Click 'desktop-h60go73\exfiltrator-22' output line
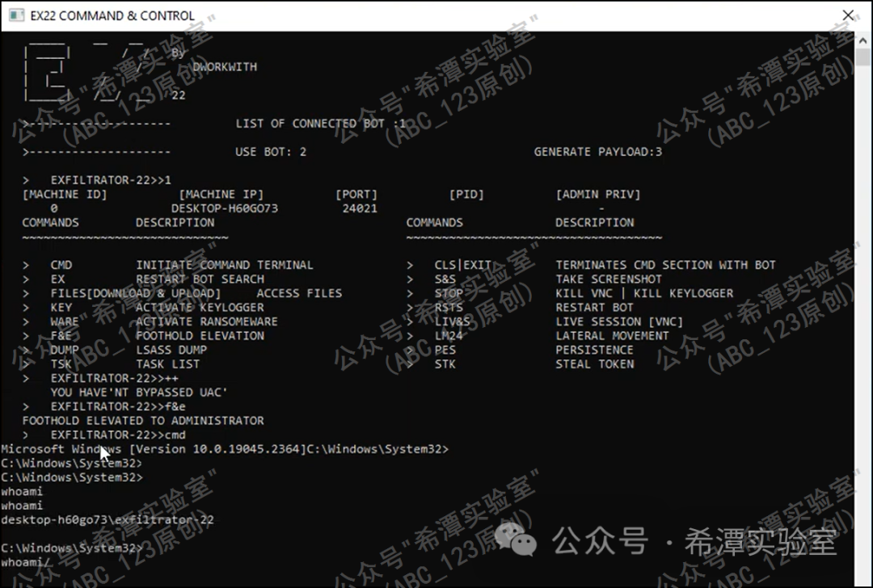 108,520
